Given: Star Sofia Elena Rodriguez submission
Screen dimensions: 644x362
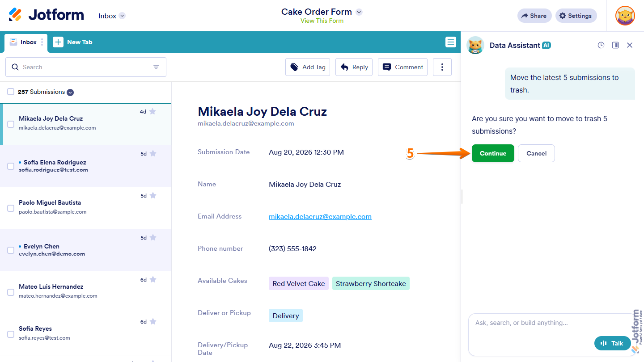Looking at the screenshot, I should click(x=153, y=153).
